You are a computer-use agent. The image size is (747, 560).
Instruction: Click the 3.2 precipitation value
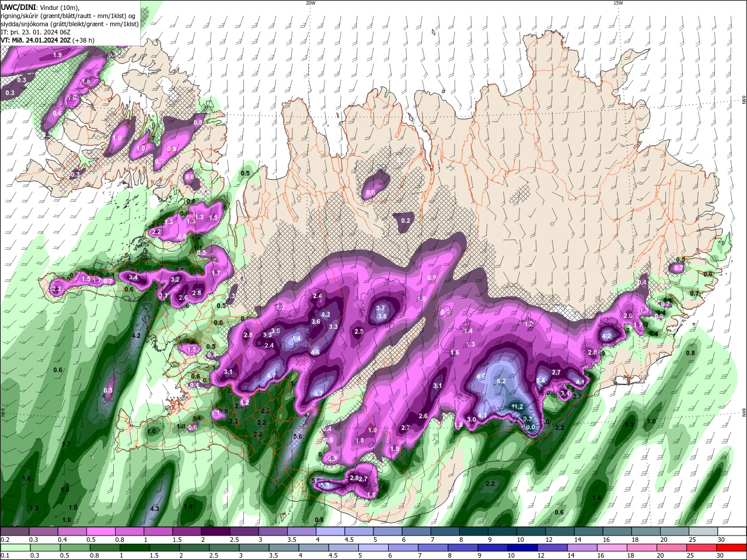pyautogui.click(x=174, y=279)
